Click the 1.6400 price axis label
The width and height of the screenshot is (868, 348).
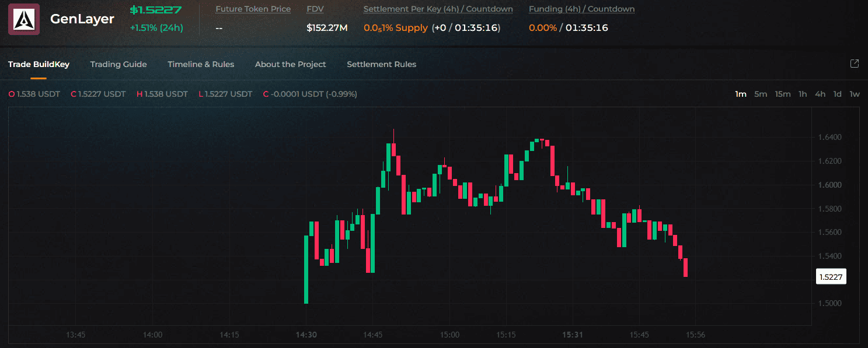830,138
